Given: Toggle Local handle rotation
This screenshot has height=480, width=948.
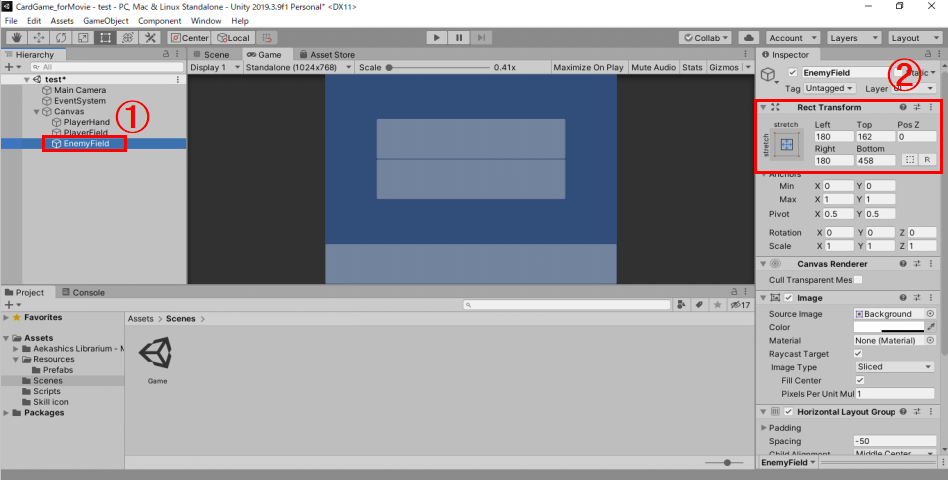Looking at the screenshot, I should 233,37.
